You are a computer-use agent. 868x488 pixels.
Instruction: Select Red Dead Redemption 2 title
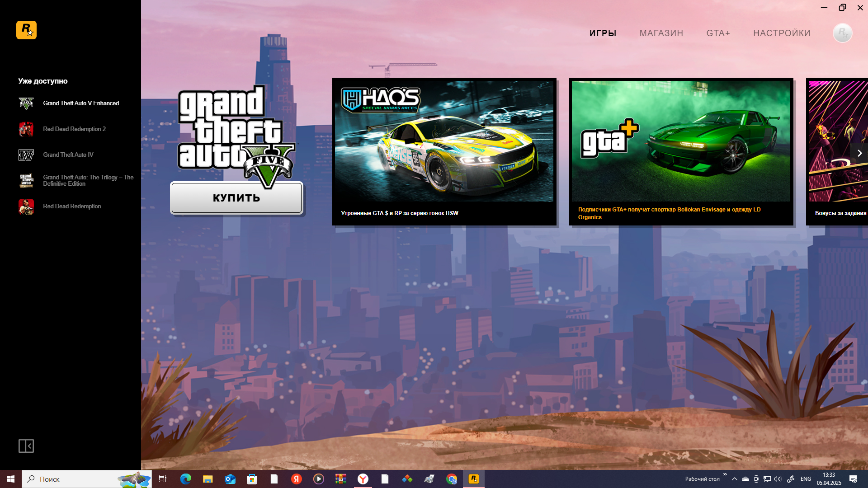[74, 129]
